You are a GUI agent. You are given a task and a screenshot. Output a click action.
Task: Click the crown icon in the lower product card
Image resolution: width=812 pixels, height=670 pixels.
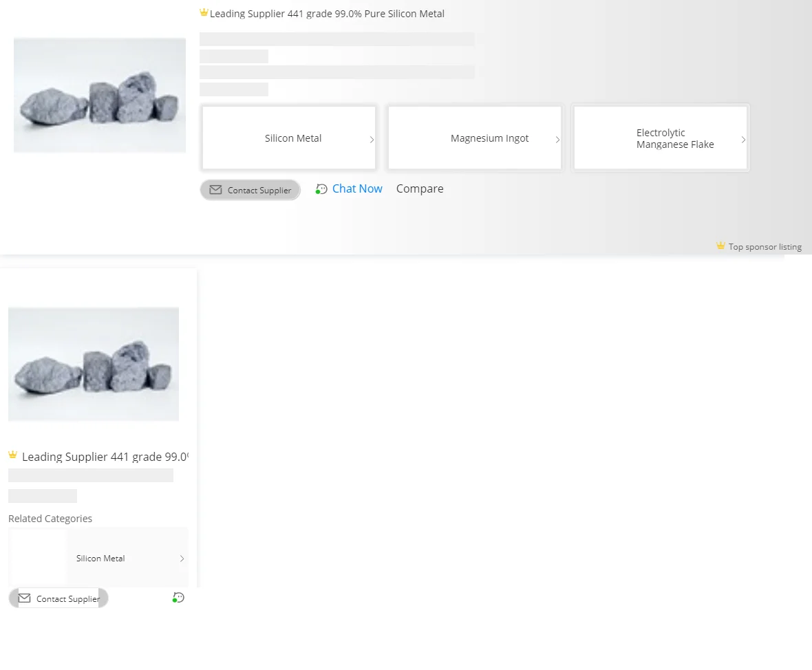(x=12, y=455)
